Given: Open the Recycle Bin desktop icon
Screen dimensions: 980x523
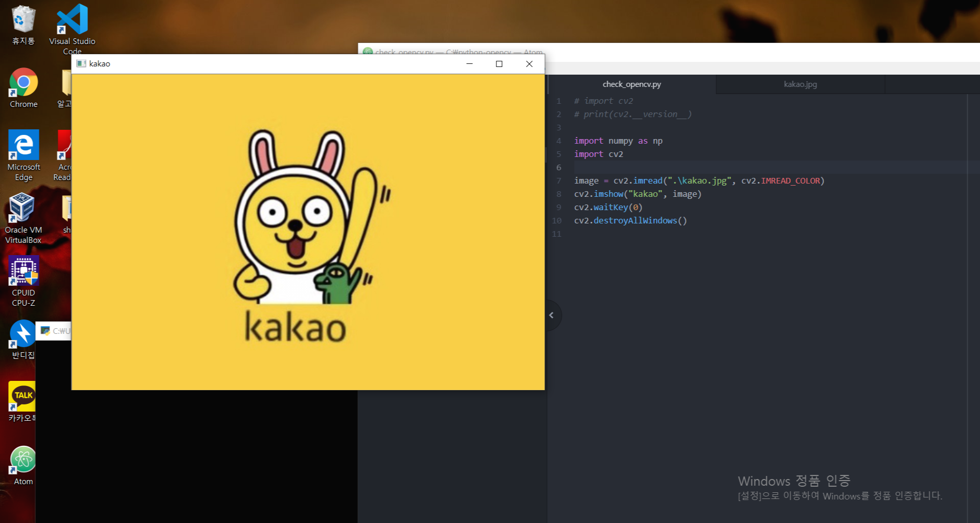Looking at the screenshot, I should point(23,25).
